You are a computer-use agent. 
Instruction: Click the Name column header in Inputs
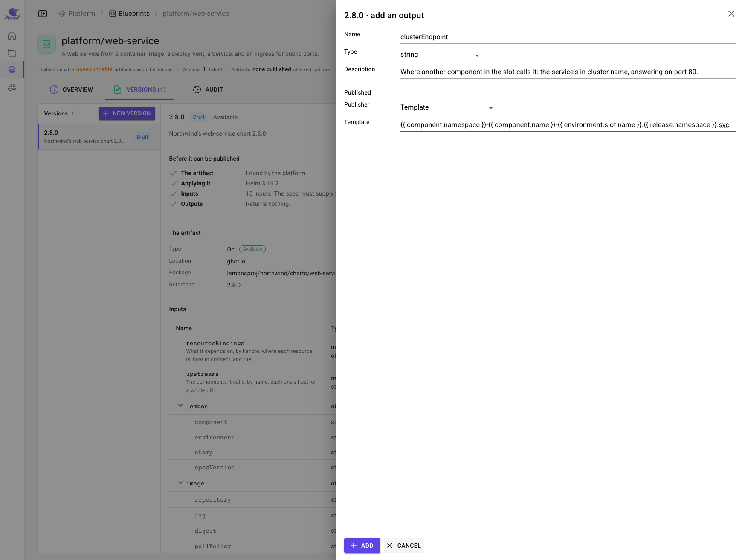tap(184, 328)
